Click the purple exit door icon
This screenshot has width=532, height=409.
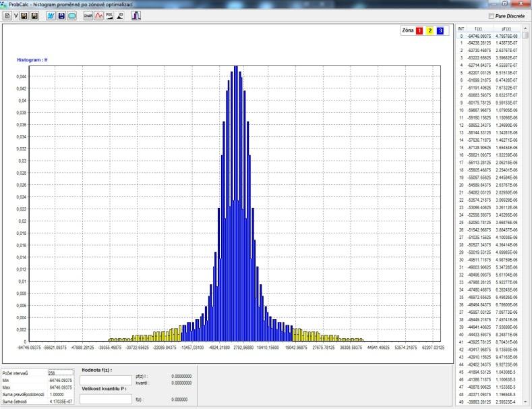[x=136, y=16]
